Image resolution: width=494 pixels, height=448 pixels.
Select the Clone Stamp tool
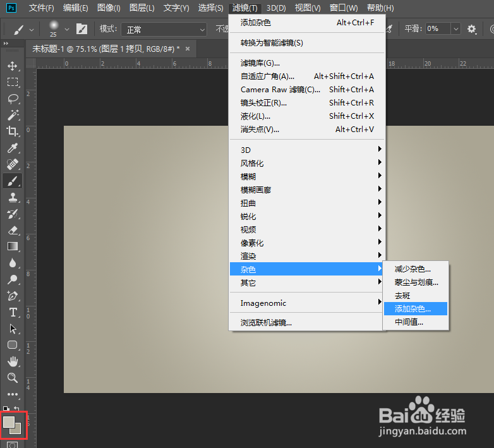coord(12,197)
